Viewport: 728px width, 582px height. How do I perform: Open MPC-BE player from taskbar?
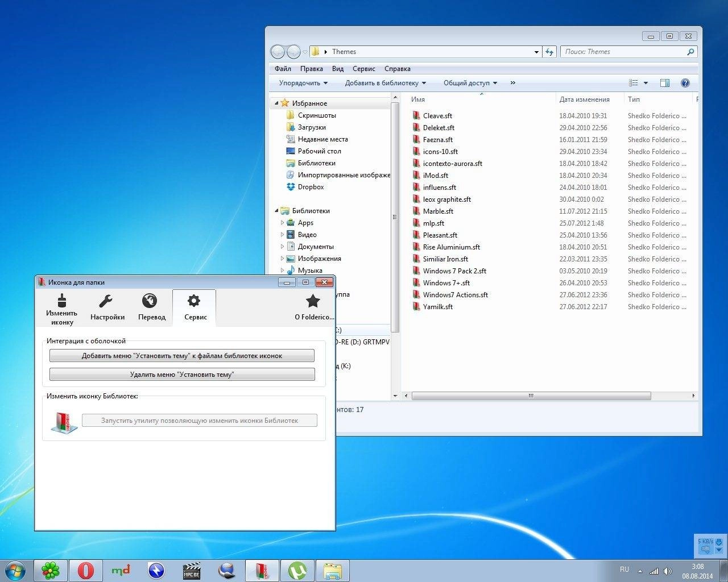pyautogui.click(x=192, y=571)
